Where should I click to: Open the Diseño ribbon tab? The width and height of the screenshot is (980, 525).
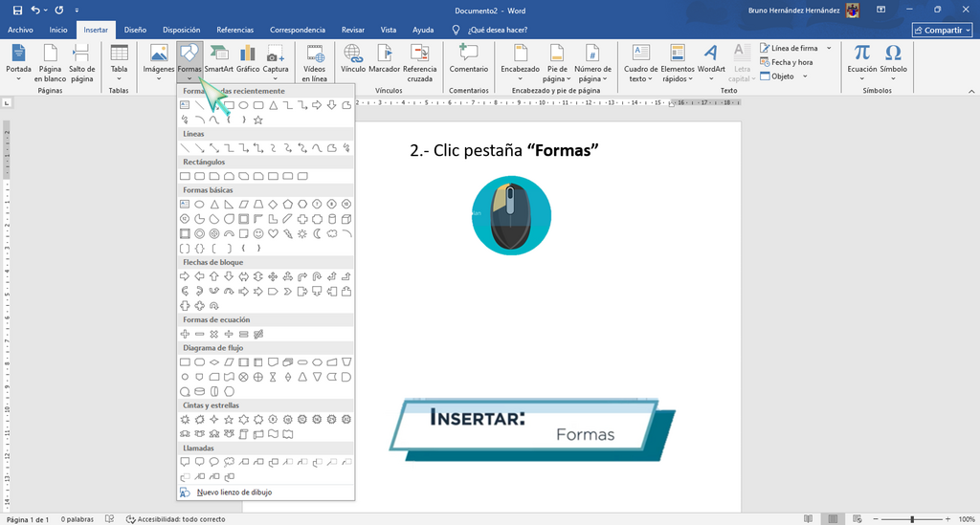click(135, 30)
